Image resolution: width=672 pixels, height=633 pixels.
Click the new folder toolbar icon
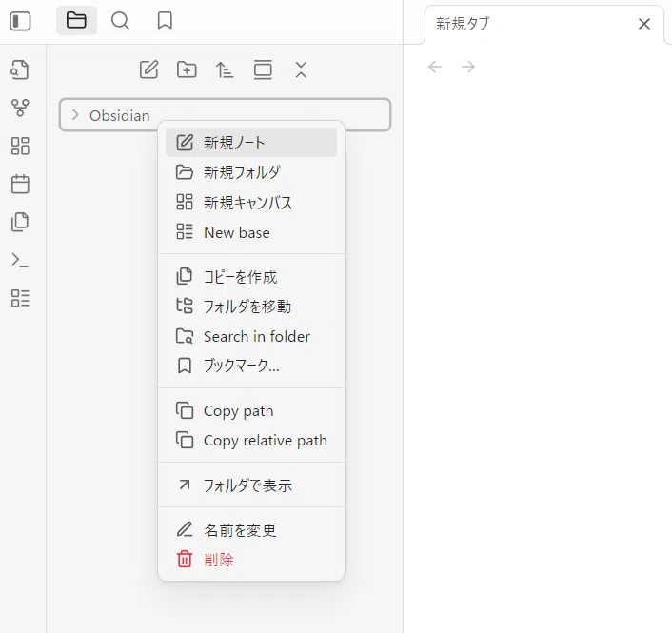click(x=187, y=69)
